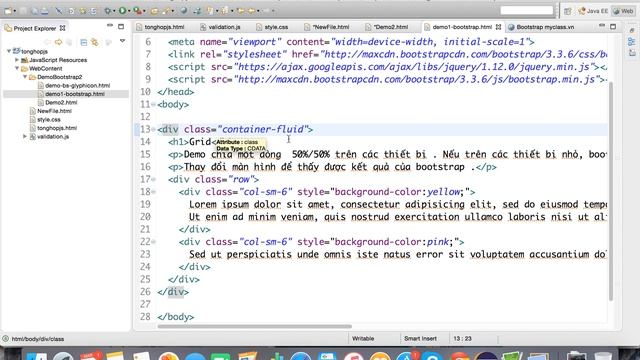Click the Save All toolbar icon

click(x=35, y=11)
